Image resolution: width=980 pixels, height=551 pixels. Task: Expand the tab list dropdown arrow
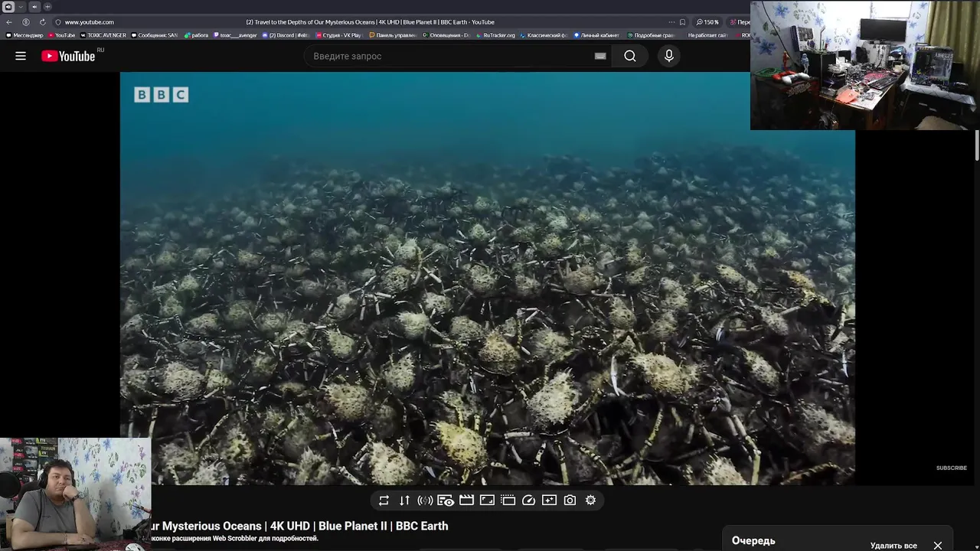(21, 7)
